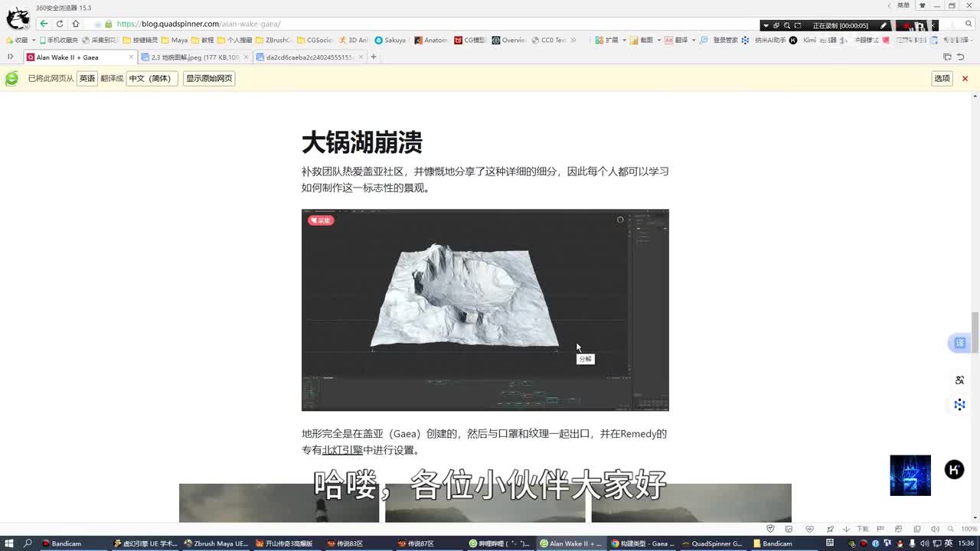Screen dimensions: 980x551
Task: Reload the page with the refresh icon
Action: (60, 24)
